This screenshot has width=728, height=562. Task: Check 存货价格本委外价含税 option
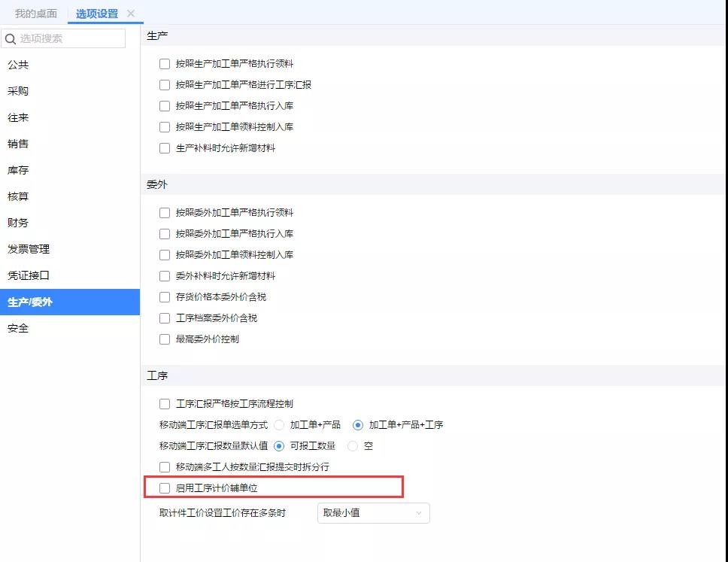click(165, 297)
